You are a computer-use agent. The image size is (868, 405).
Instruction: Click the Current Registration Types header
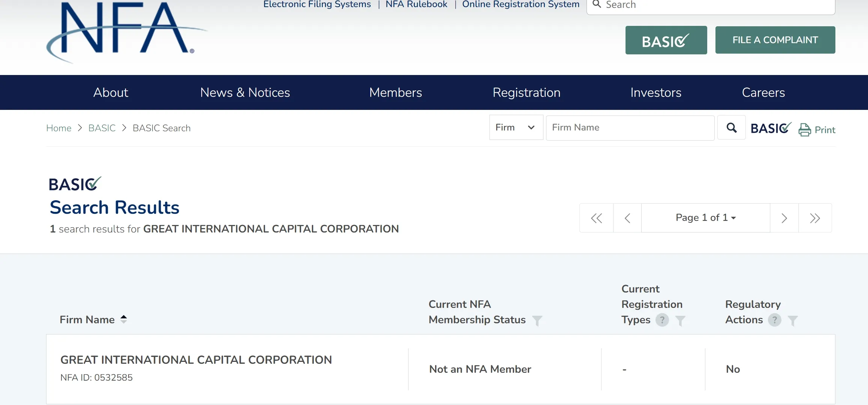(652, 304)
